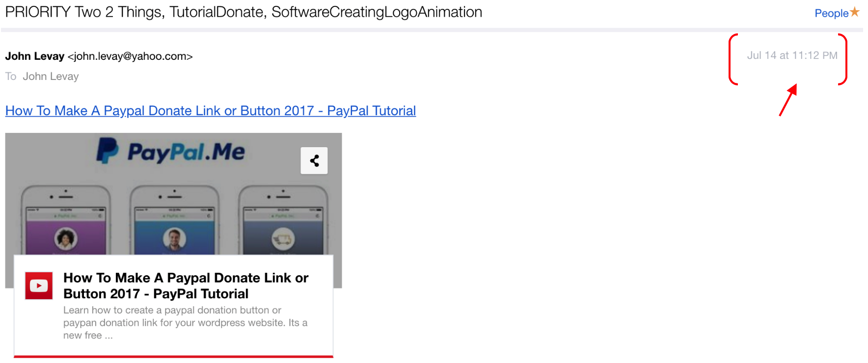This screenshot has width=868, height=363.
Task: Click the email subject line starting PRIORITY
Action: point(244,12)
